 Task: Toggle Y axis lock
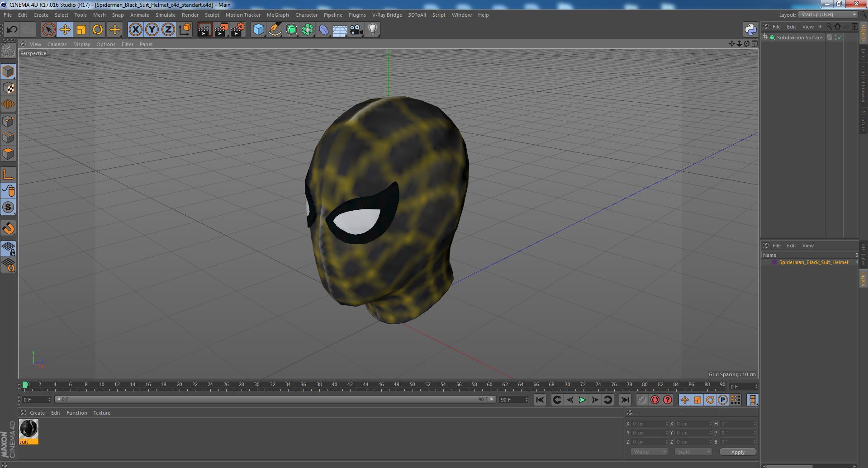click(152, 30)
